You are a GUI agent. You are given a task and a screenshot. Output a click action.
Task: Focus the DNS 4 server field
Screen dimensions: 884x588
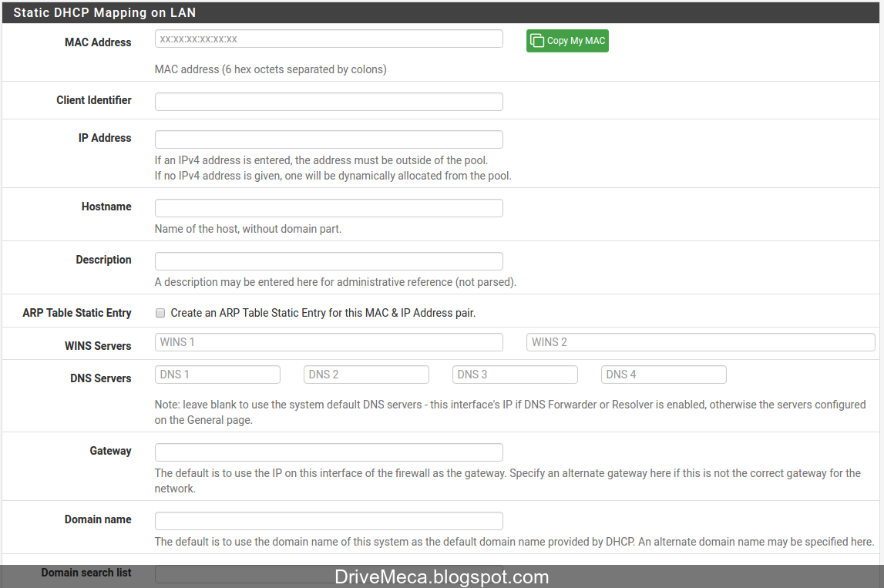click(664, 375)
